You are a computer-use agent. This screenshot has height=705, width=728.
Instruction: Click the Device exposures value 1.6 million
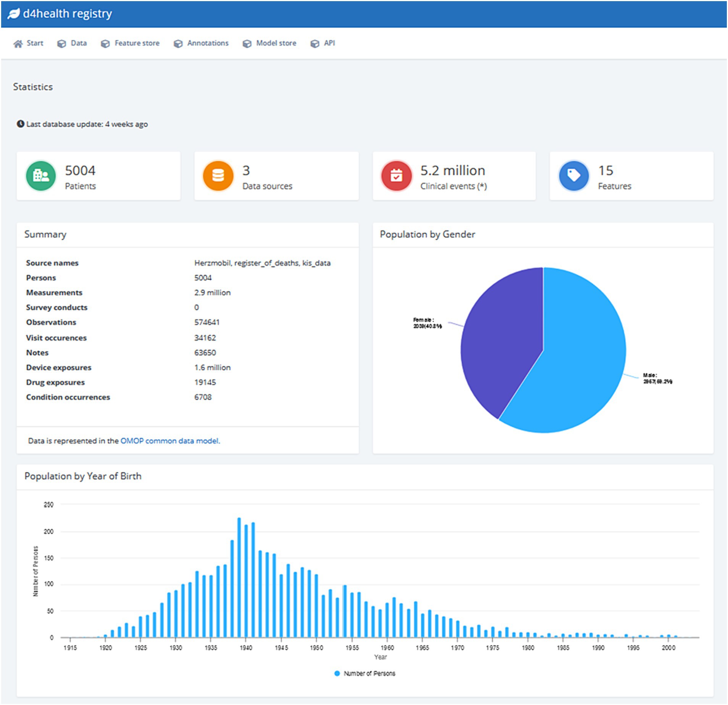coord(213,367)
